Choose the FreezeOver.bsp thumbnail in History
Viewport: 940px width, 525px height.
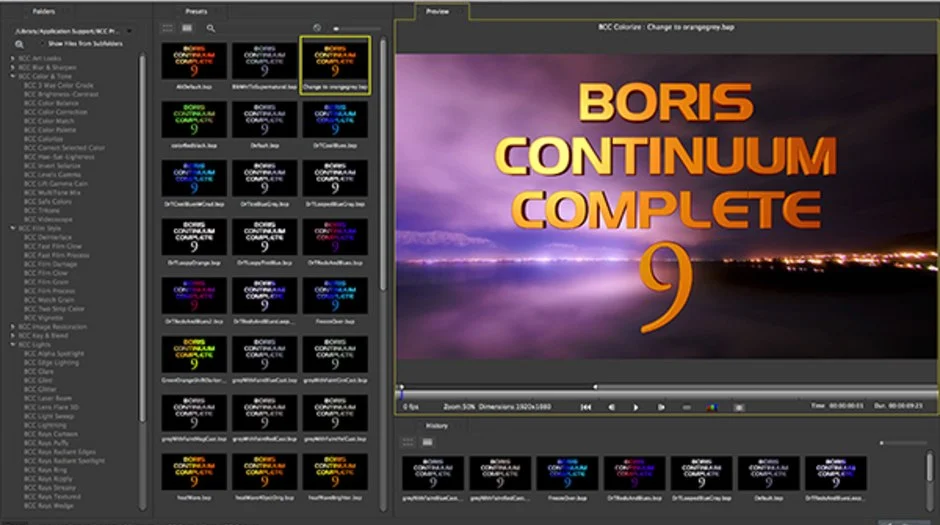click(x=567, y=474)
